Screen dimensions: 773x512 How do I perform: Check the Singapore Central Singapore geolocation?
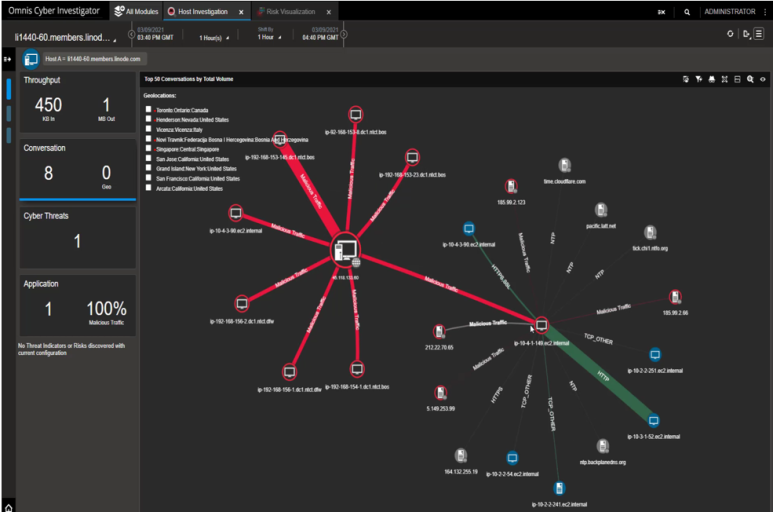pos(148,148)
